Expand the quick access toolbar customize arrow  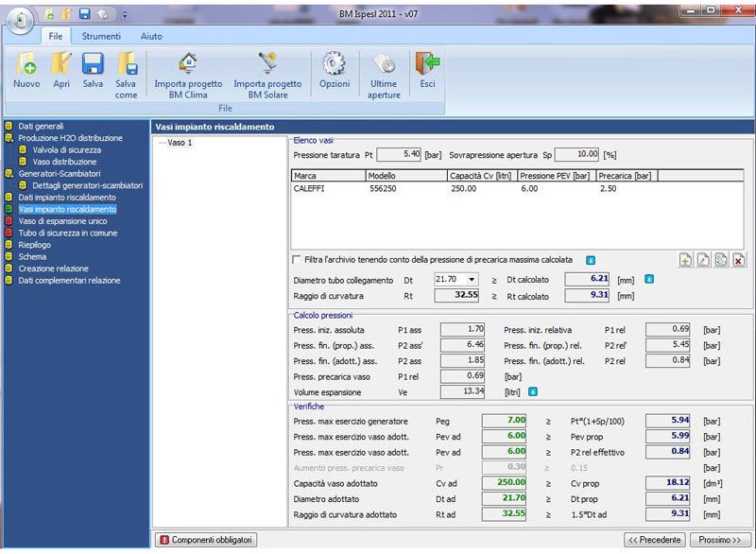point(125,15)
